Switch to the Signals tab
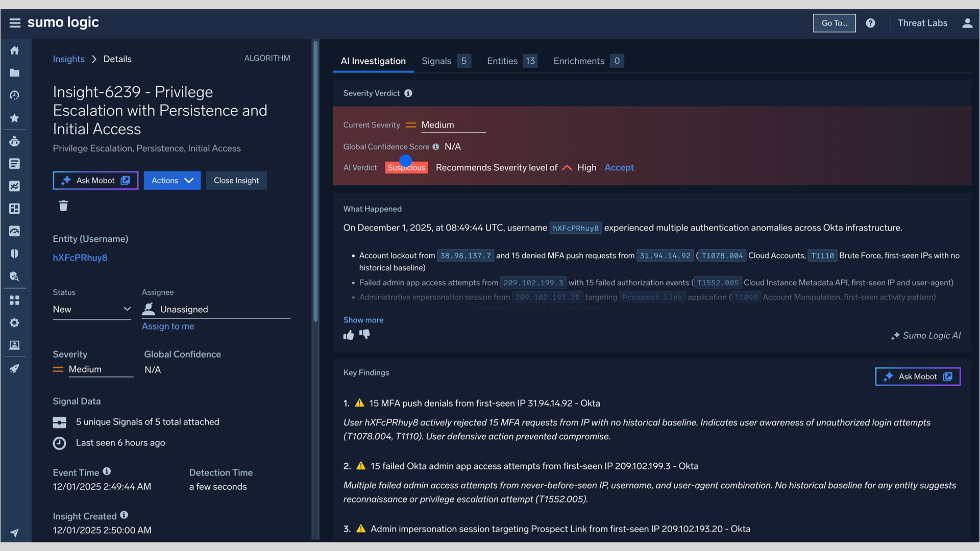 pos(436,61)
